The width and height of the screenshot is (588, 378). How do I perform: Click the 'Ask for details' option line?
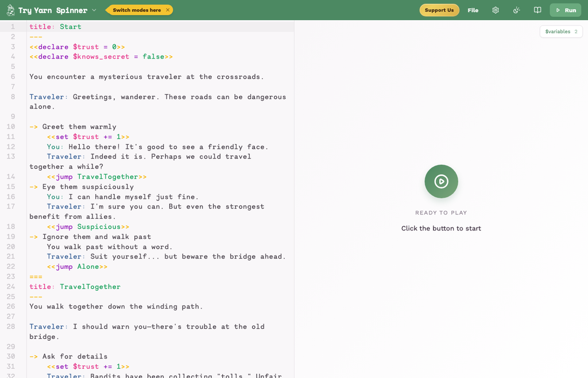[x=69, y=356]
